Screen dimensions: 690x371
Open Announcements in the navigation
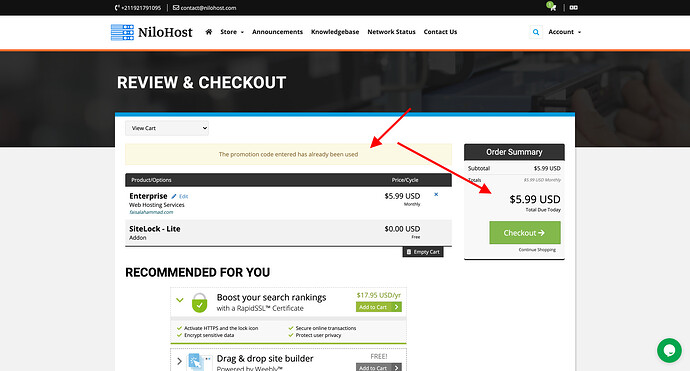click(x=277, y=32)
